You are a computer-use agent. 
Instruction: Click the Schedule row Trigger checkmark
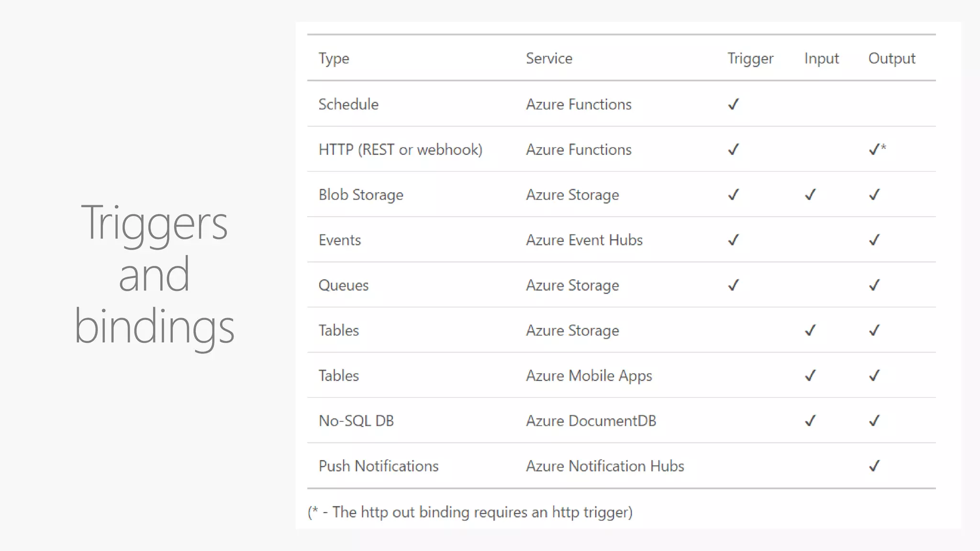pyautogui.click(x=734, y=104)
